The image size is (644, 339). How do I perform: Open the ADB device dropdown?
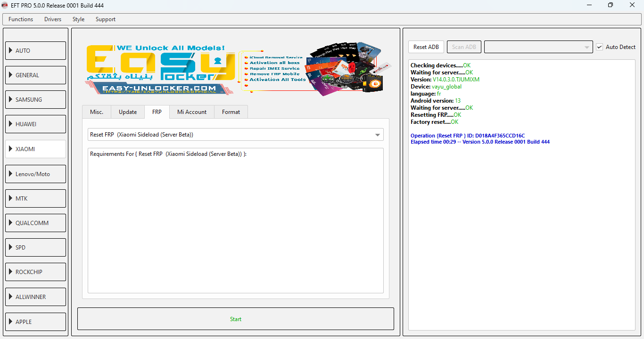(539, 47)
